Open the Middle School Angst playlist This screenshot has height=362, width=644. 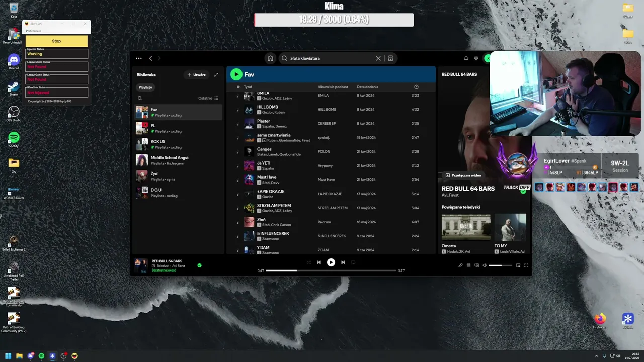pos(179,160)
